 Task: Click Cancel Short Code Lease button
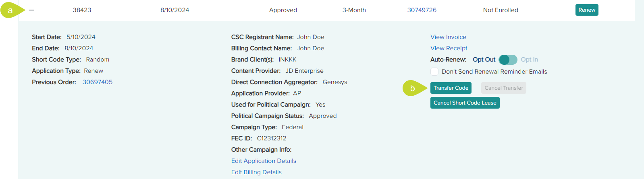pyautogui.click(x=465, y=103)
